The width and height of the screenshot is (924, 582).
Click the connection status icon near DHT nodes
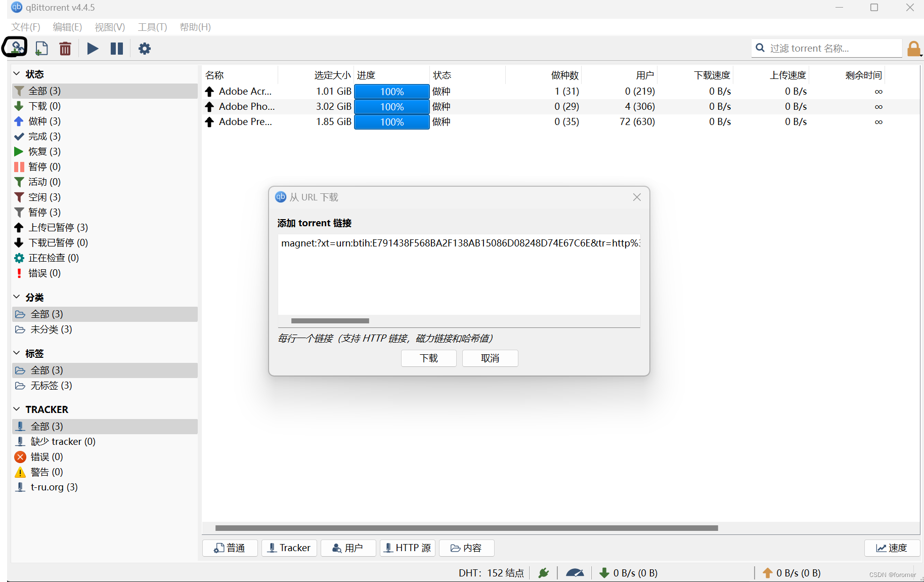(x=543, y=573)
